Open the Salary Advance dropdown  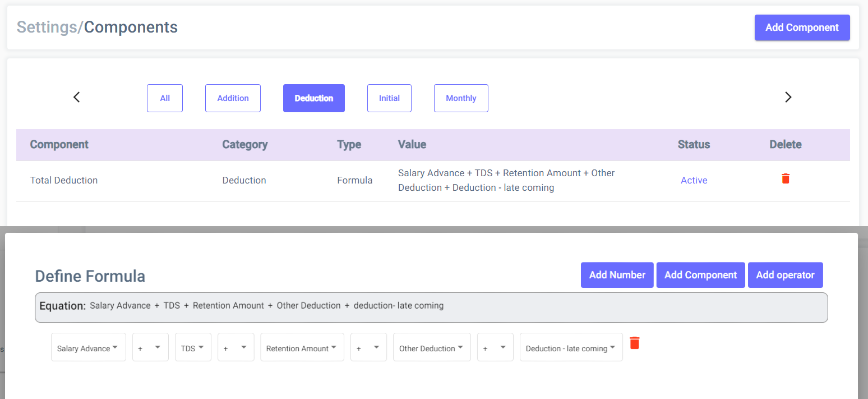pyautogui.click(x=88, y=348)
